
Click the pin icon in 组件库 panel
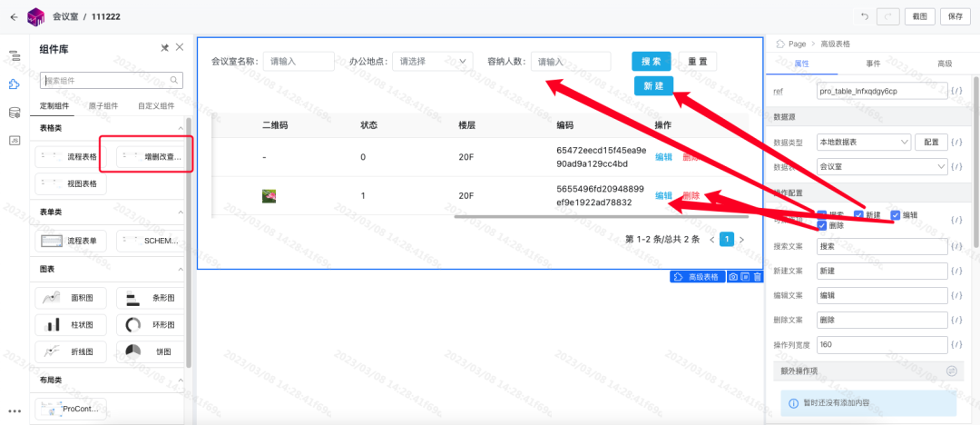pyautogui.click(x=165, y=47)
